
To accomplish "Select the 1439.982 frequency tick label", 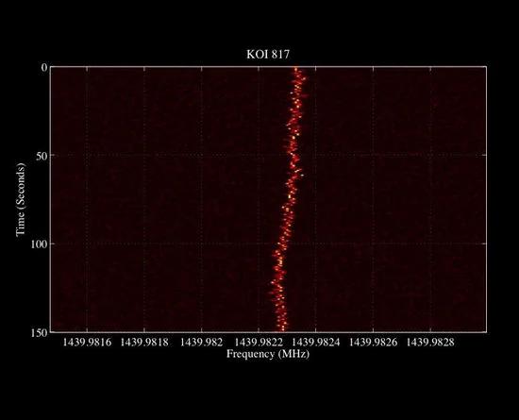I will (x=202, y=343).
